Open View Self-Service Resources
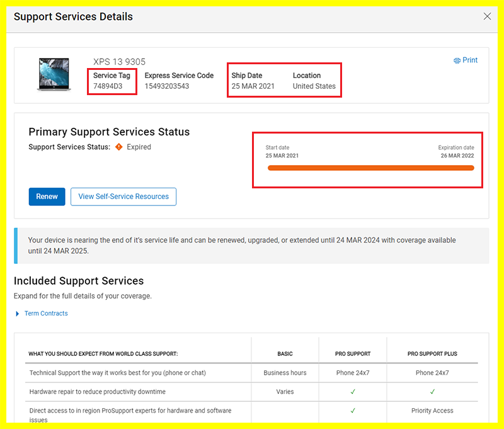 [123, 197]
